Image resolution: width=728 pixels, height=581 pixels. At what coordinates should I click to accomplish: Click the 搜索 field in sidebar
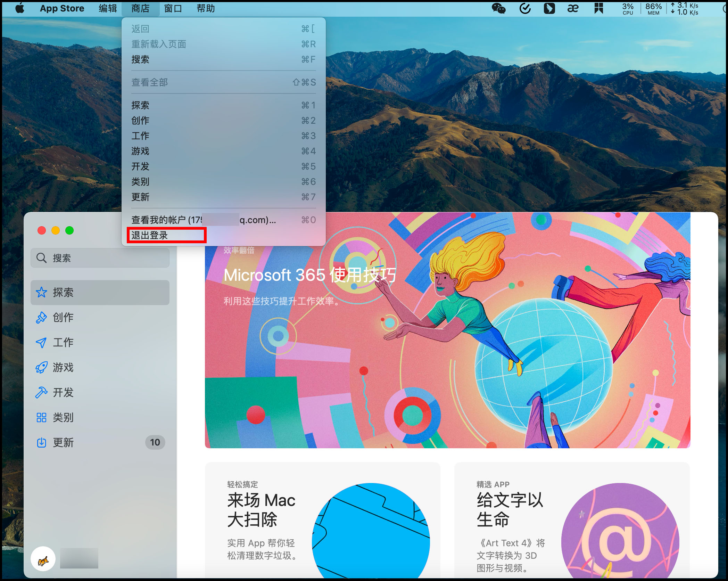pyautogui.click(x=100, y=258)
